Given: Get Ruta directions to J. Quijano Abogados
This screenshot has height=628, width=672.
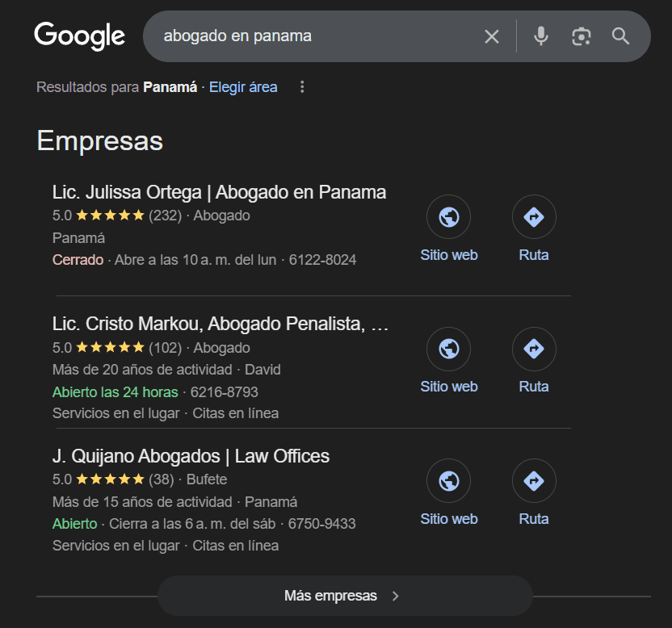Looking at the screenshot, I should 534,480.
